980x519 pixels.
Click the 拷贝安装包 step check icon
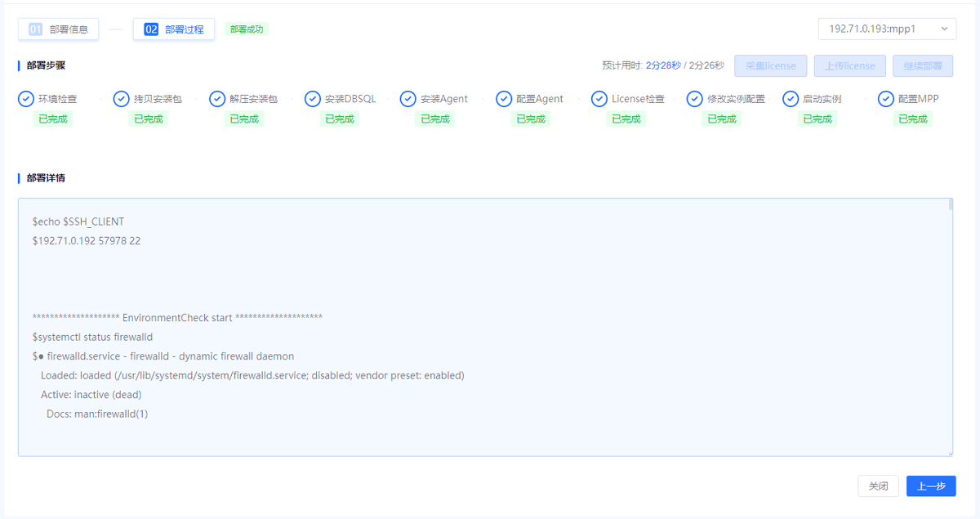pos(122,99)
